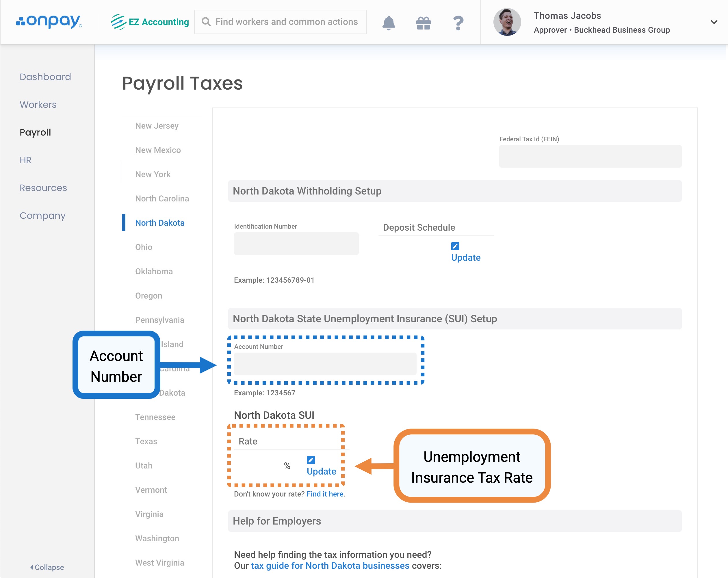Click Thomas Jacobs profile photo
The image size is (728, 578).
pyautogui.click(x=507, y=22)
